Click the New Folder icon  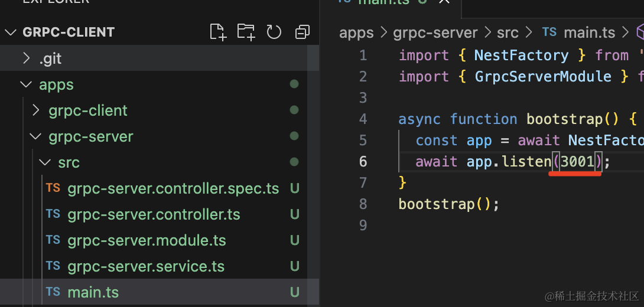click(x=246, y=32)
